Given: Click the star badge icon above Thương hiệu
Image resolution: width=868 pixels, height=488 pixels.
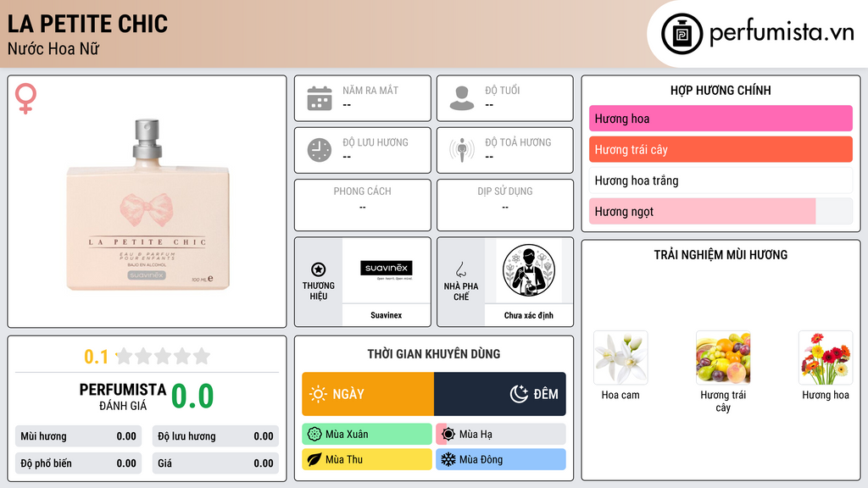Looking at the screenshot, I should (319, 269).
